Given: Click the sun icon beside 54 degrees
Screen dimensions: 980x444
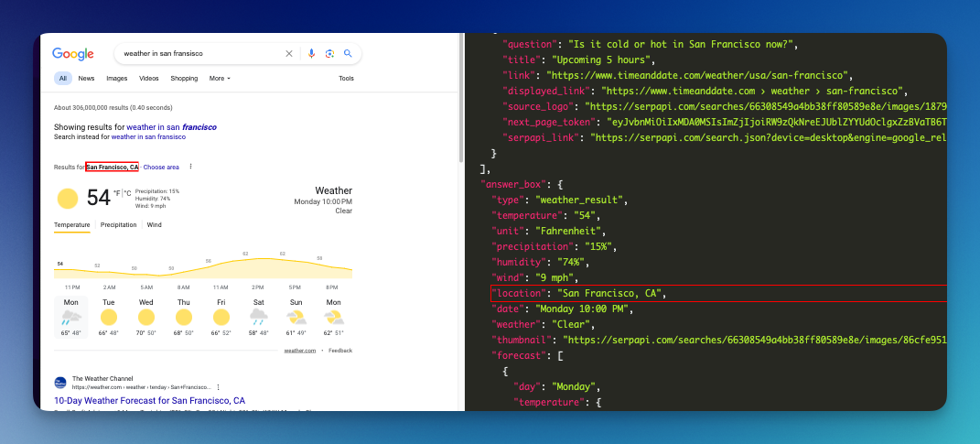Looking at the screenshot, I should (x=68, y=199).
